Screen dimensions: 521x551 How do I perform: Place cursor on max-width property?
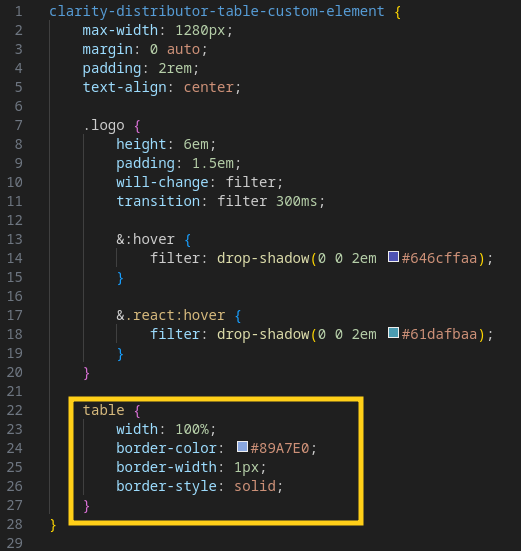pos(120,31)
